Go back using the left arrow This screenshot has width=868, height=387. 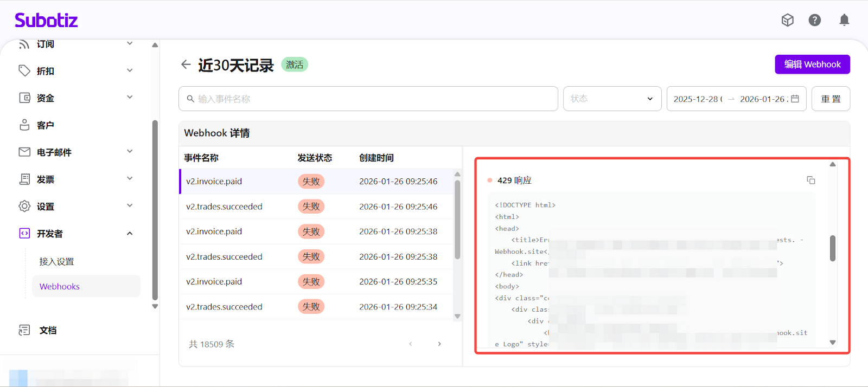click(186, 64)
